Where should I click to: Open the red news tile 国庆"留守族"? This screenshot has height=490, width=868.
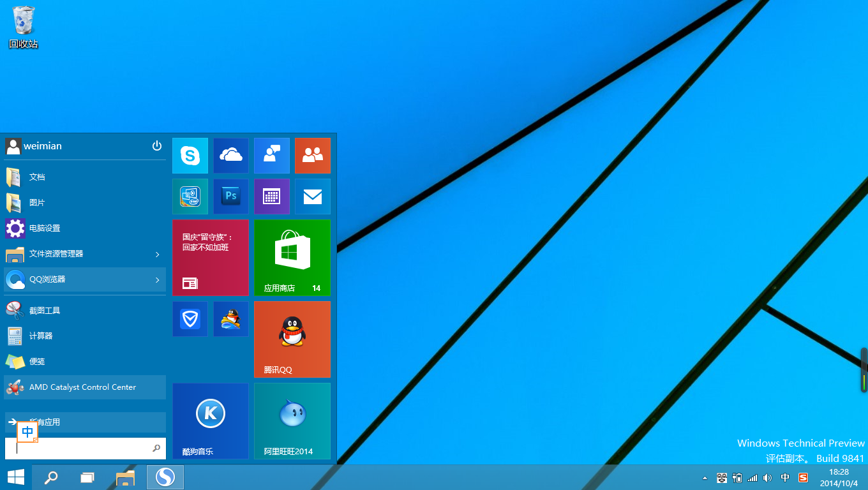point(211,258)
